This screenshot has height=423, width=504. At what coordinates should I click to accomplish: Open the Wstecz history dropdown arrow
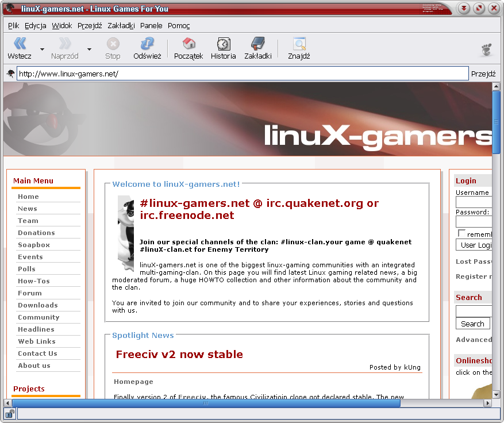point(42,49)
